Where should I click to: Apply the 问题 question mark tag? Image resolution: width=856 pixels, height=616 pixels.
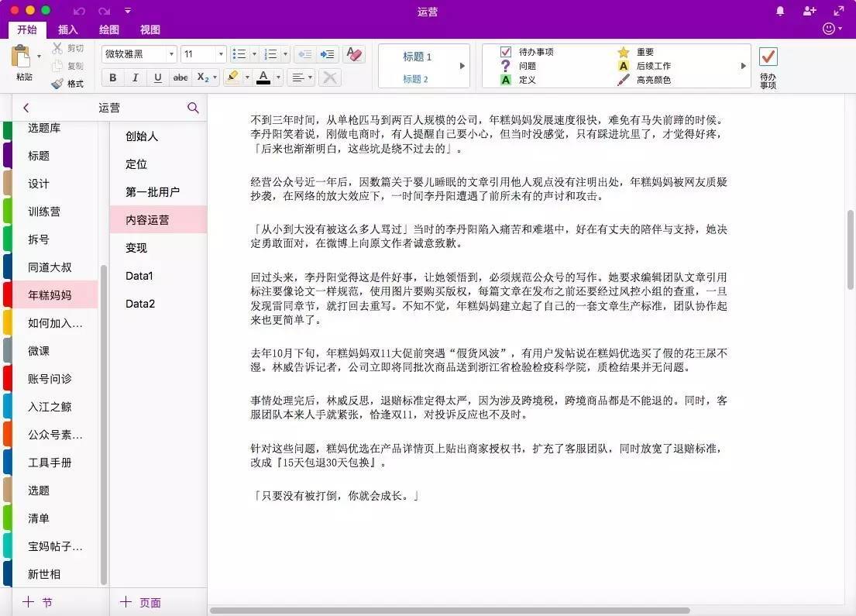pyautogui.click(x=506, y=66)
